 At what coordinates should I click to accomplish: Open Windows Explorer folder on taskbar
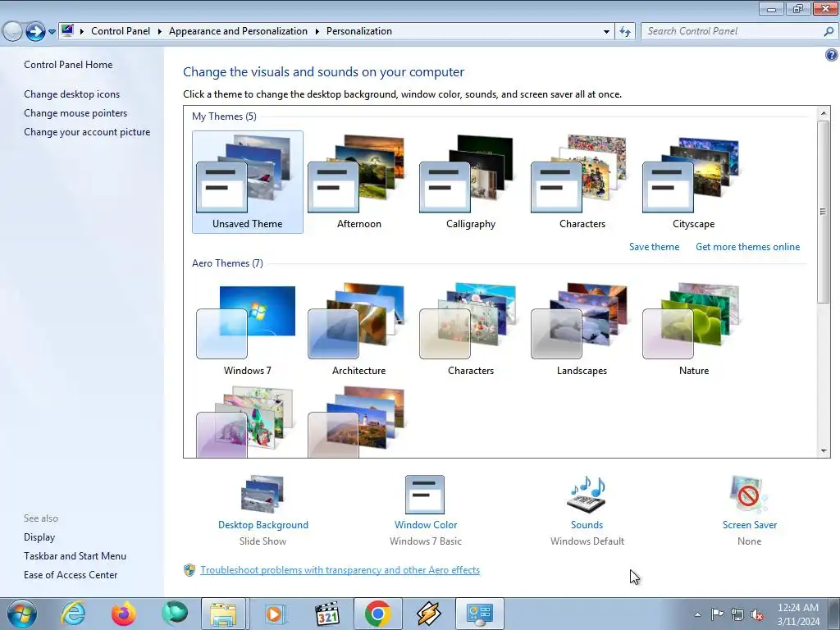point(223,614)
